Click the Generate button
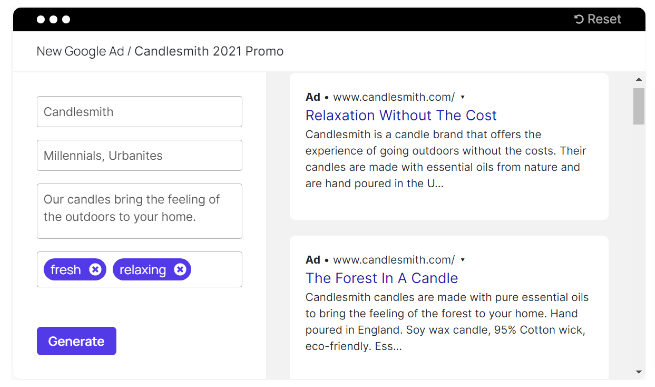 [76, 341]
